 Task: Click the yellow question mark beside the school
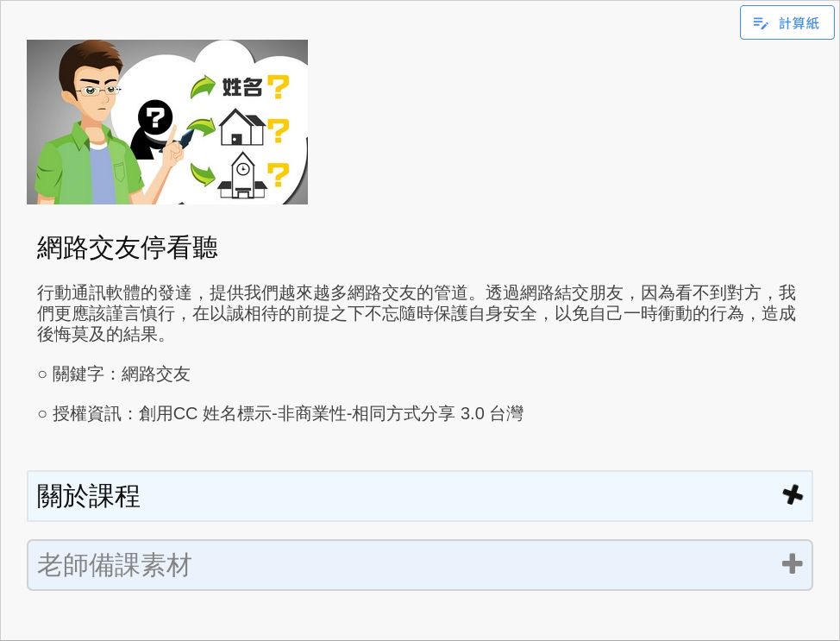pos(278,175)
